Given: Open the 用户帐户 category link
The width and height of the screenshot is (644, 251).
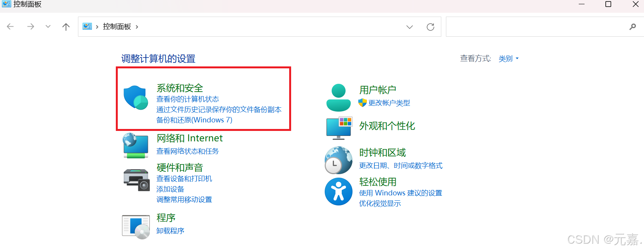Looking at the screenshot, I should pos(378,90).
